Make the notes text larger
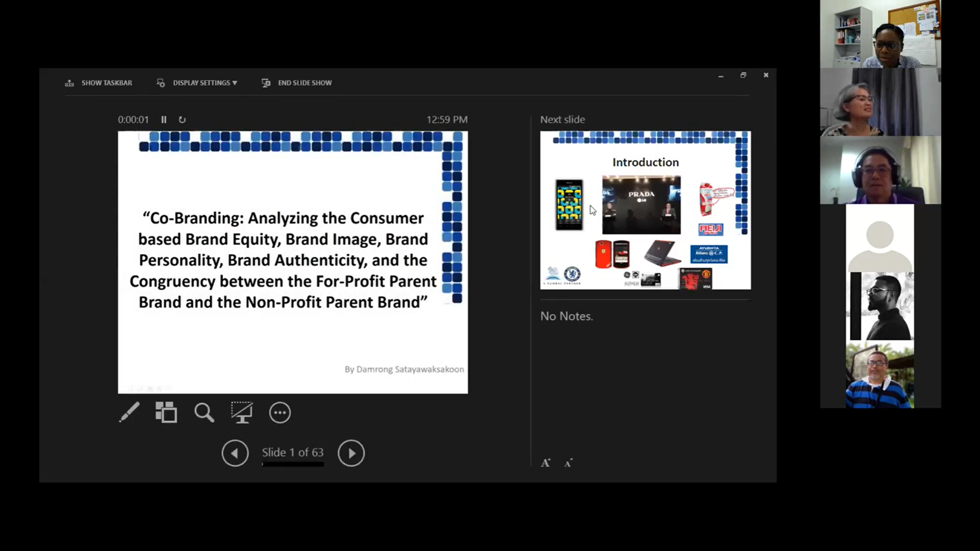The width and height of the screenshot is (980, 551). [546, 463]
